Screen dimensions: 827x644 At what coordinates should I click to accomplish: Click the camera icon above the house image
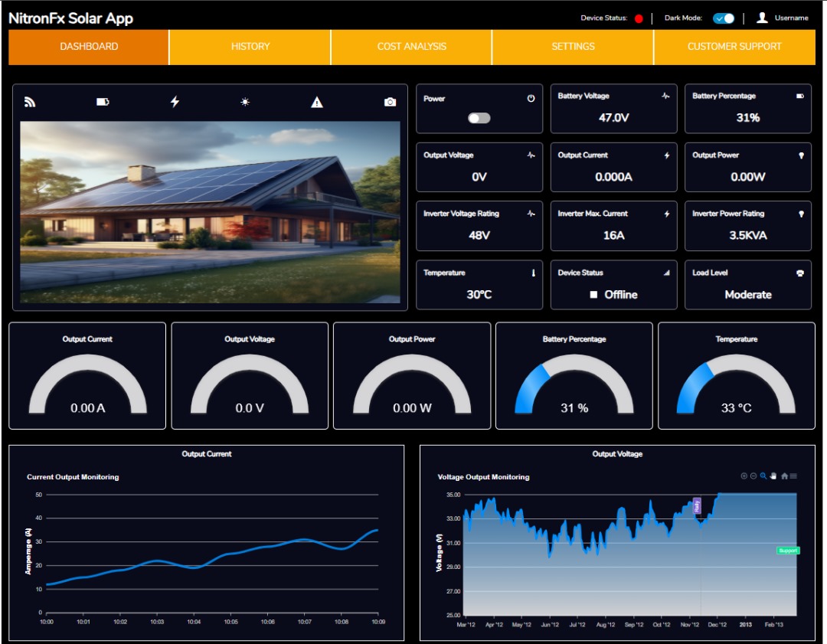tap(391, 102)
